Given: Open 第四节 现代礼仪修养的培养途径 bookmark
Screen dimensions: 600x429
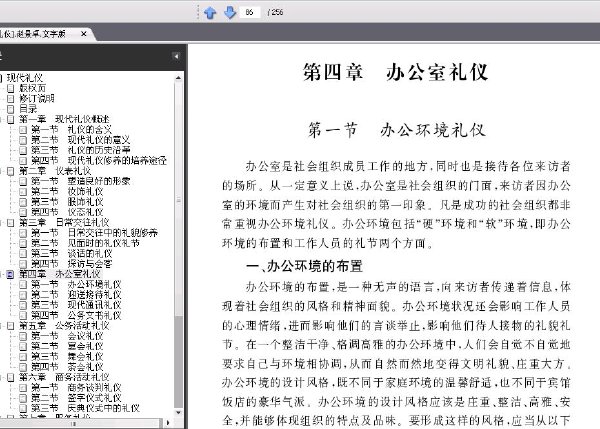Looking at the screenshot, I should (x=99, y=160).
